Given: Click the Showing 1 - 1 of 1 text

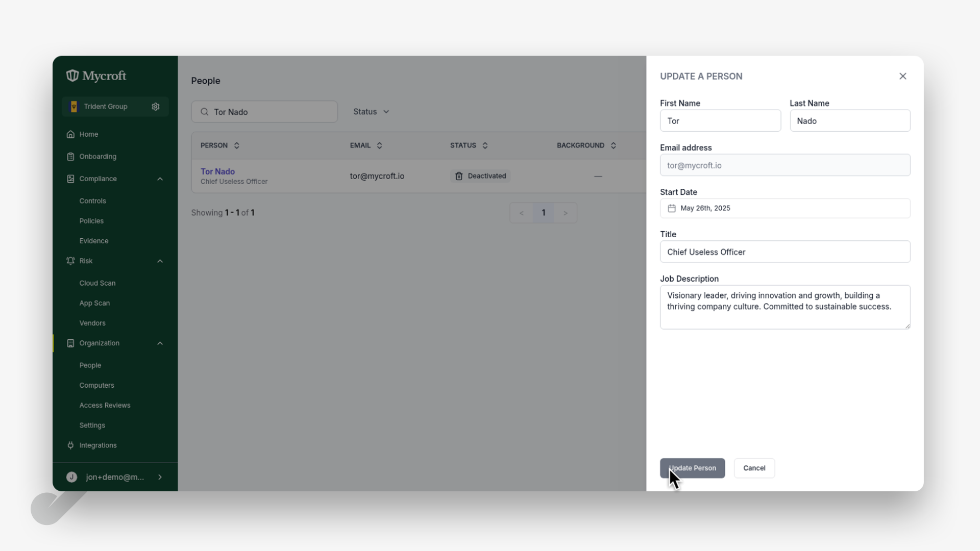Looking at the screenshot, I should click(x=223, y=213).
